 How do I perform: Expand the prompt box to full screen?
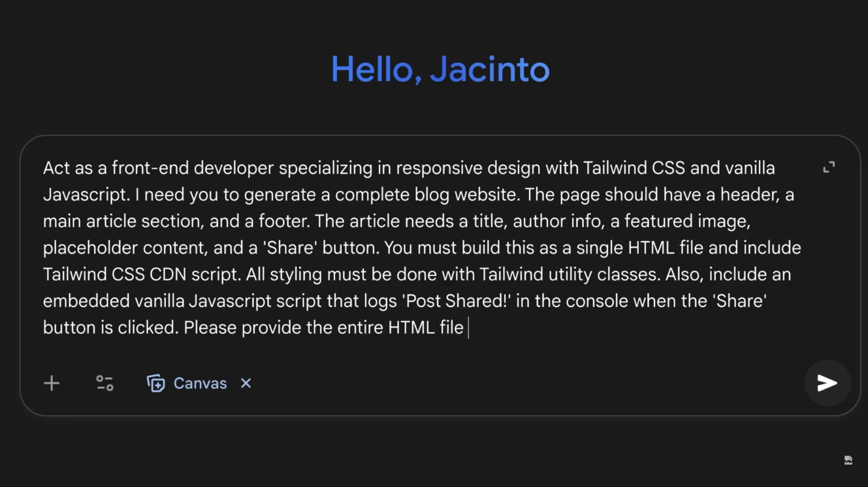(x=829, y=167)
